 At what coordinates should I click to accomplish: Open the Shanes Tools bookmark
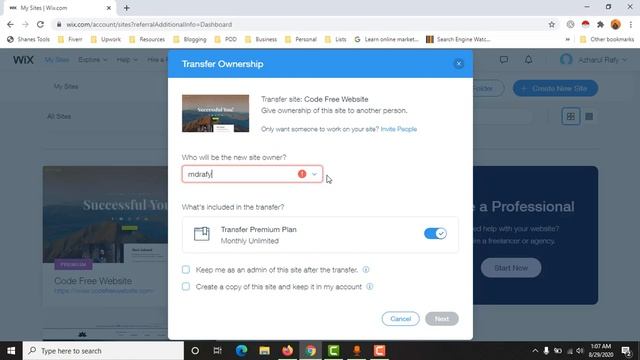[x=28, y=39]
